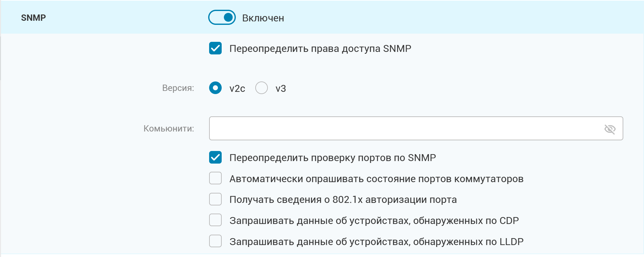
Task: Enable automatic polling of switch port states
Action: (x=215, y=178)
